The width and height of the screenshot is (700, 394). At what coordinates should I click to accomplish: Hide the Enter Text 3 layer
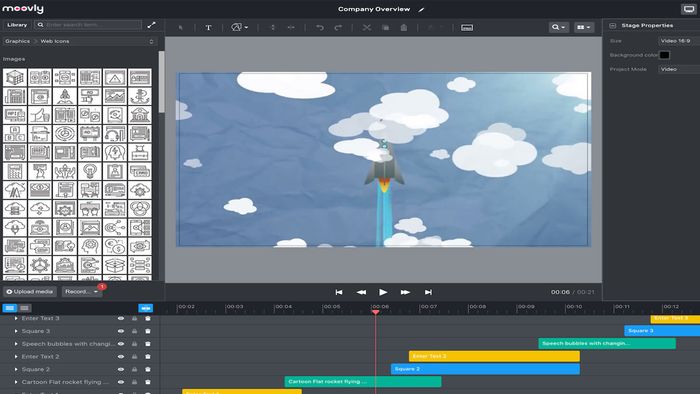pos(121,318)
